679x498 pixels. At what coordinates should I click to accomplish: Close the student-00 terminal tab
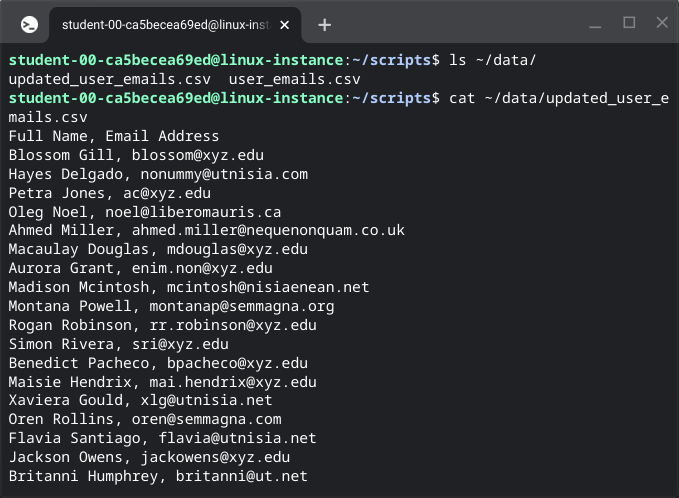tap(285, 25)
